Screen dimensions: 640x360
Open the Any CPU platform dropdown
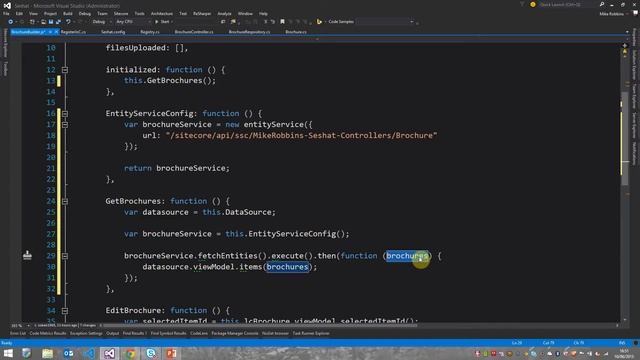133,22
